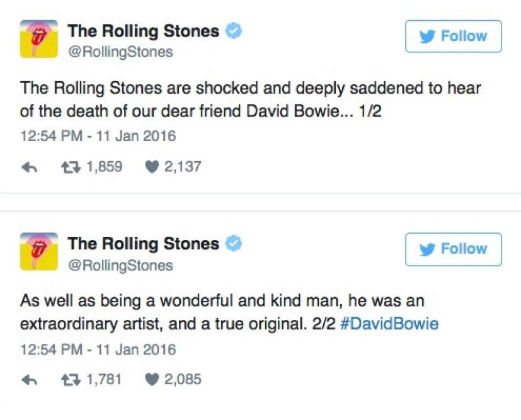
Task: Follow The Rolling Stones from the first tweet
Action: pyautogui.click(x=453, y=37)
